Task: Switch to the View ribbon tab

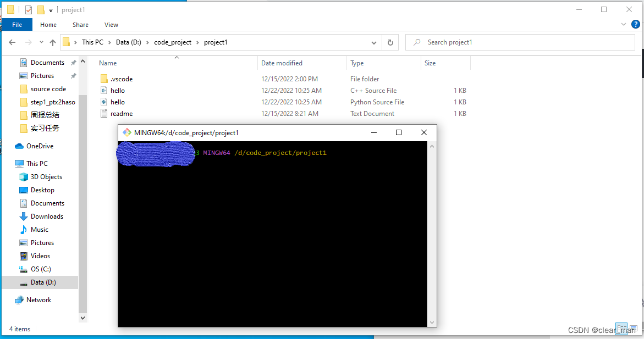Action: click(111, 25)
